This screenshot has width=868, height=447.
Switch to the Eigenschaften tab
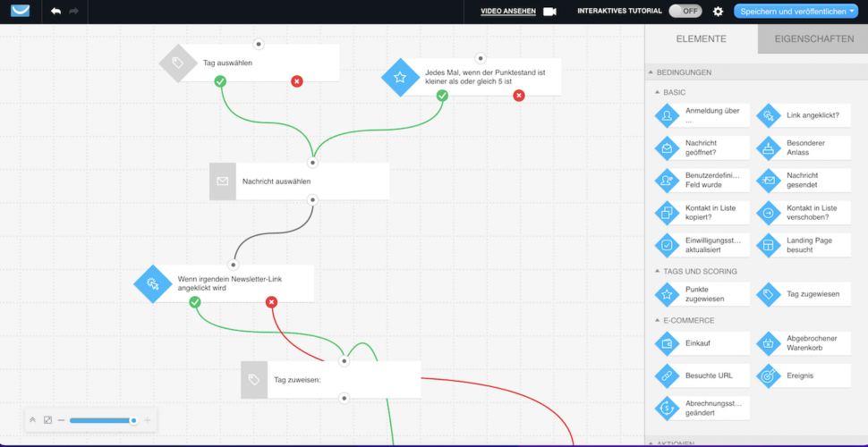coord(813,38)
